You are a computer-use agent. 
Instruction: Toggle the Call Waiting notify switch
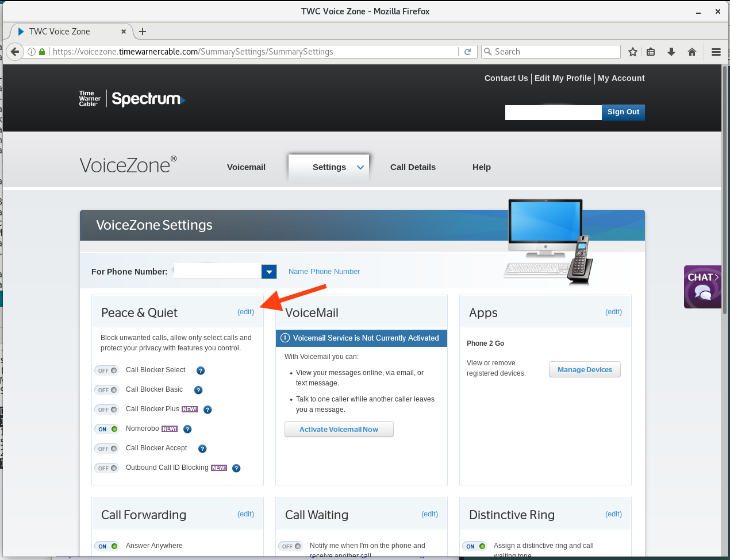[x=291, y=546]
